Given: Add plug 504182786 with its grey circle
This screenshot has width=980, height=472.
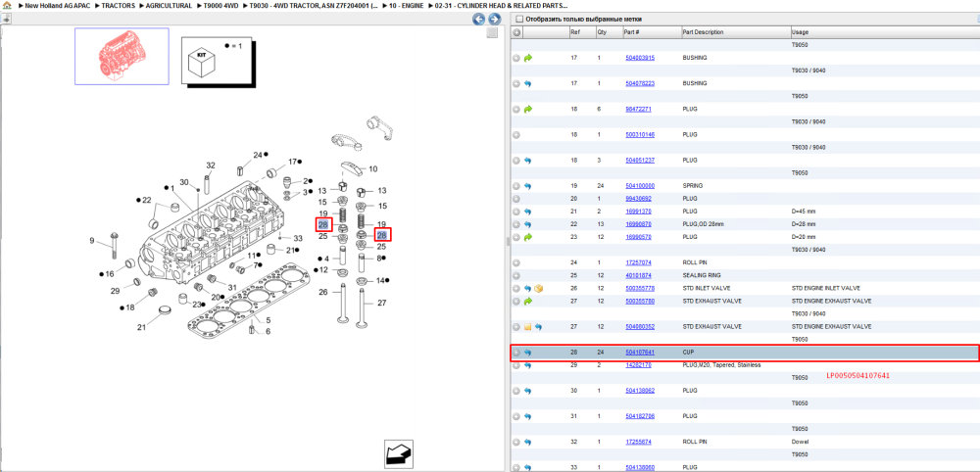Looking at the screenshot, I should tap(516, 416).
